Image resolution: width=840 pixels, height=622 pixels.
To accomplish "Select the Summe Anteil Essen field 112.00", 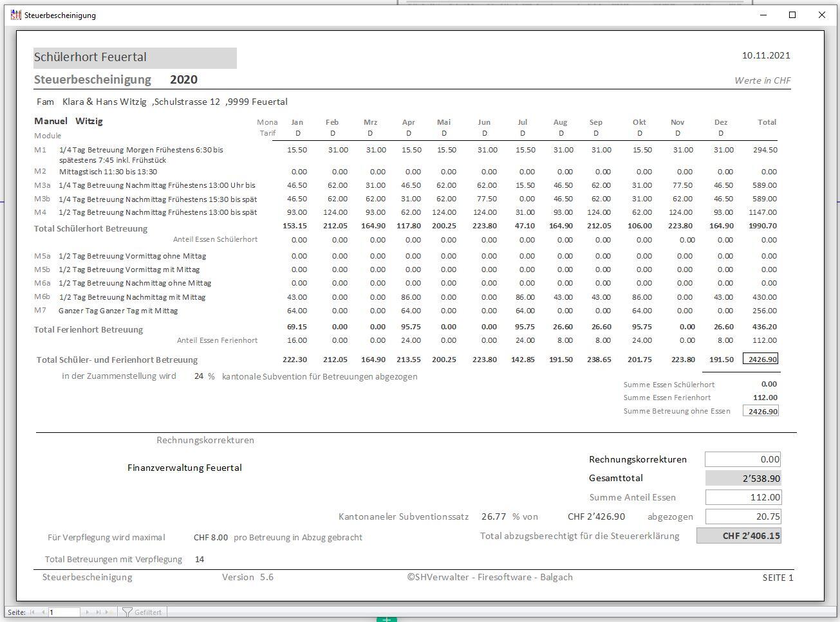I will 743,497.
